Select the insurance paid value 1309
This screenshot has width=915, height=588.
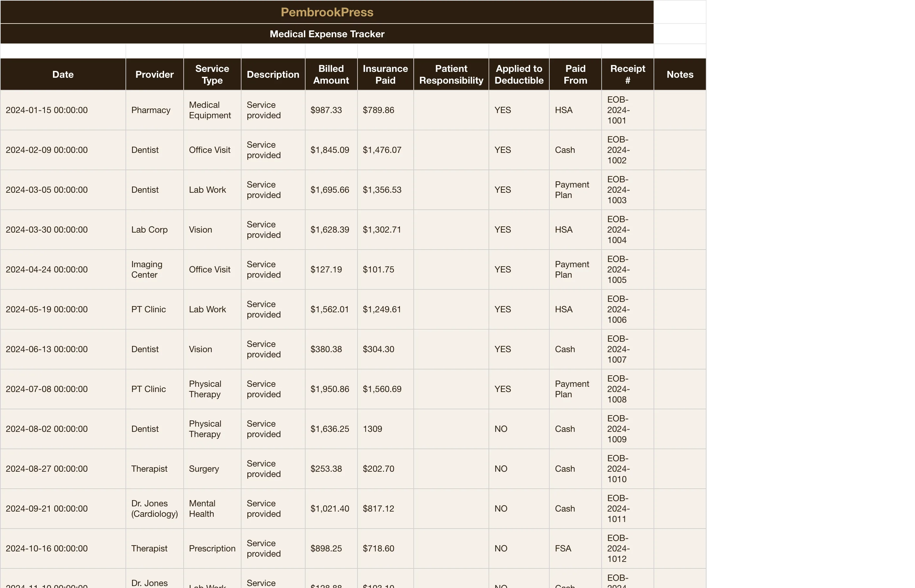pyautogui.click(x=385, y=429)
